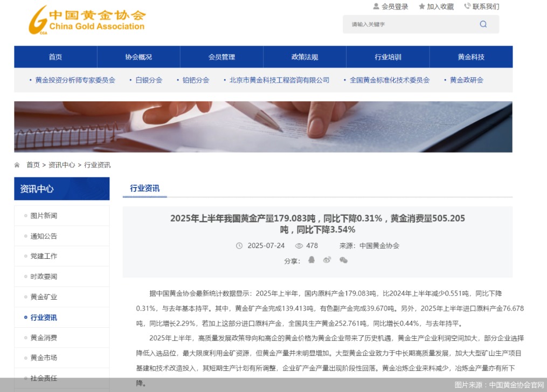Select the 黄金科技 navigation tab
The image size is (547, 392).
pos(470,57)
